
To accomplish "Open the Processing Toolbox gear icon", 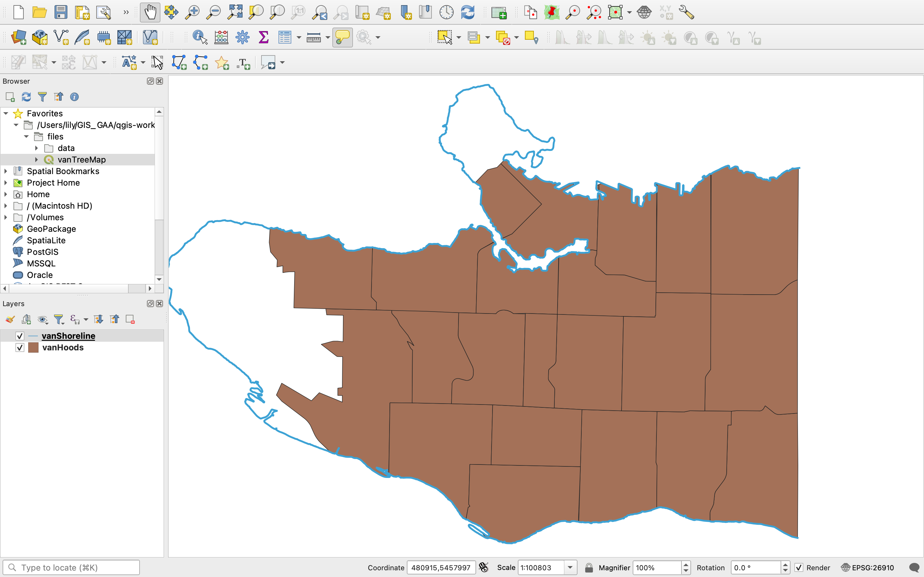I will pos(242,38).
